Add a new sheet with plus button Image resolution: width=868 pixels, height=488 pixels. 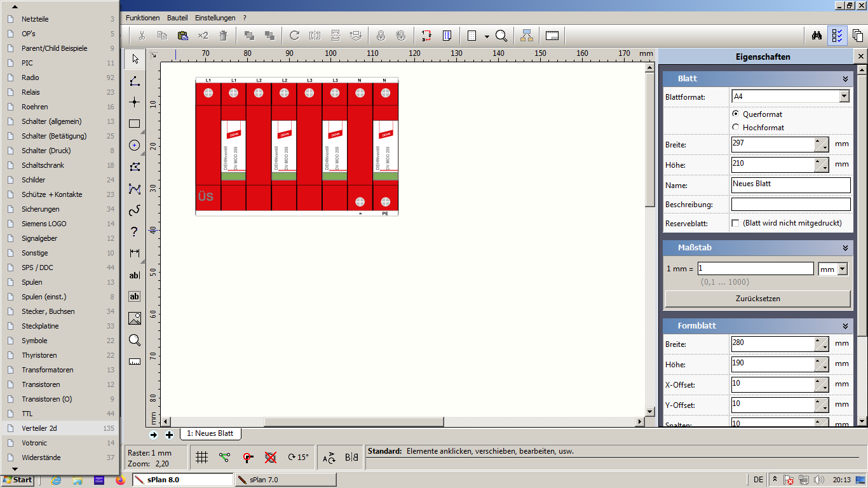click(169, 435)
